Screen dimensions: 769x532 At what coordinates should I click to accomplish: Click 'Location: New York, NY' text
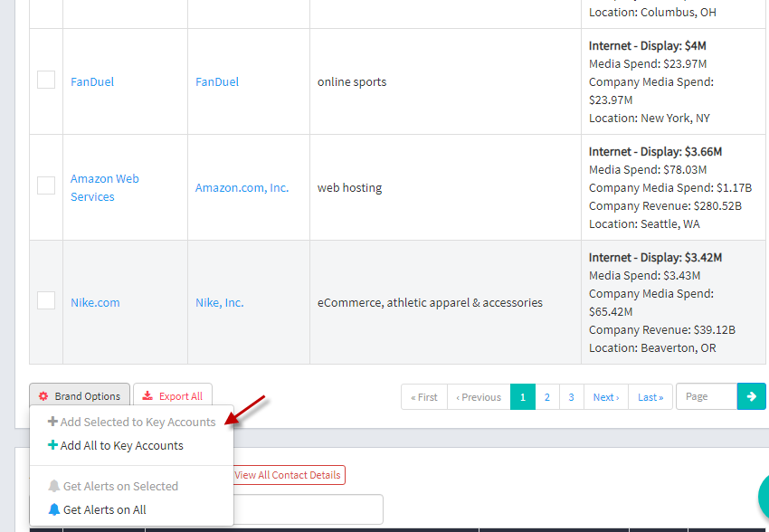click(650, 119)
